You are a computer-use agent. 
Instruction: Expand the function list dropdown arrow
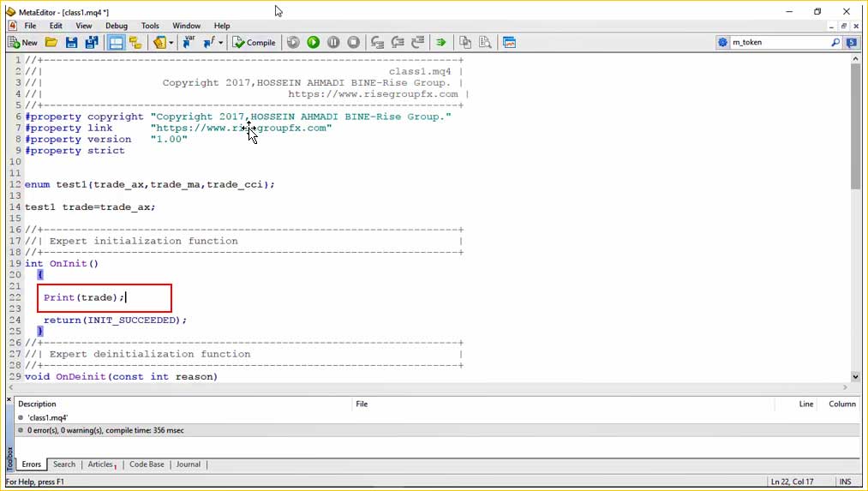tap(221, 43)
